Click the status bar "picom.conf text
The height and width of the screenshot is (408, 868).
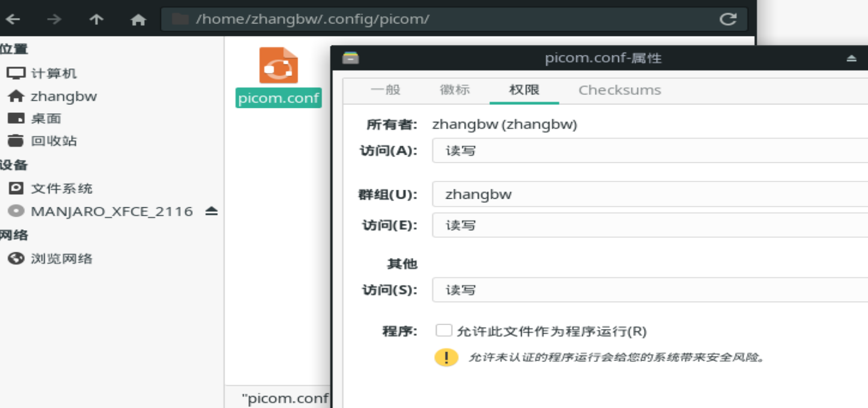285,398
